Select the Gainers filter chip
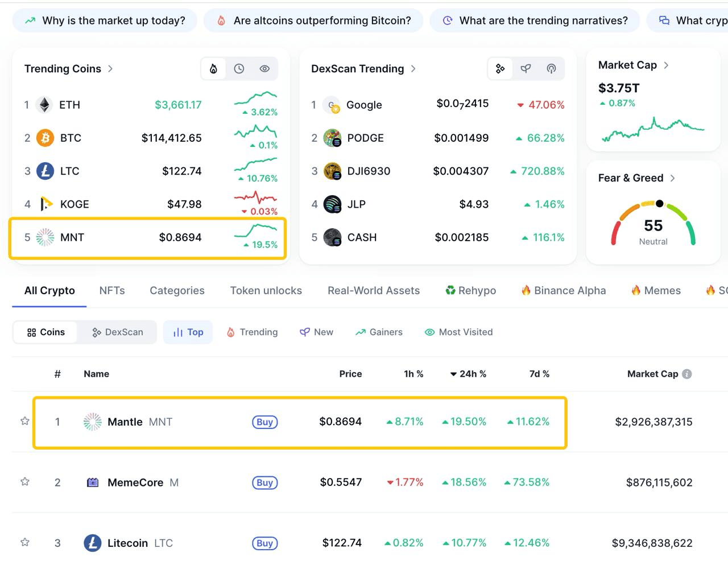 point(379,332)
